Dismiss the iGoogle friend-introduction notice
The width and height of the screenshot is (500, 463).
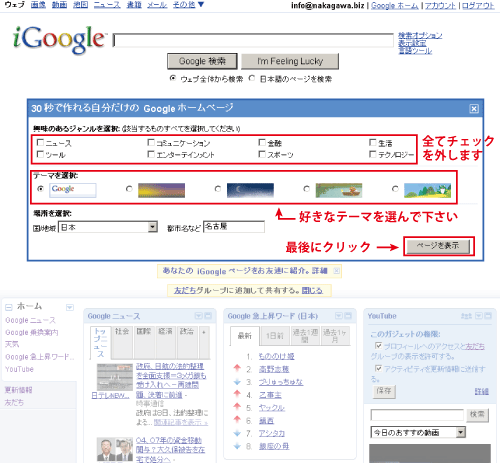pyautogui.click(x=337, y=271)
